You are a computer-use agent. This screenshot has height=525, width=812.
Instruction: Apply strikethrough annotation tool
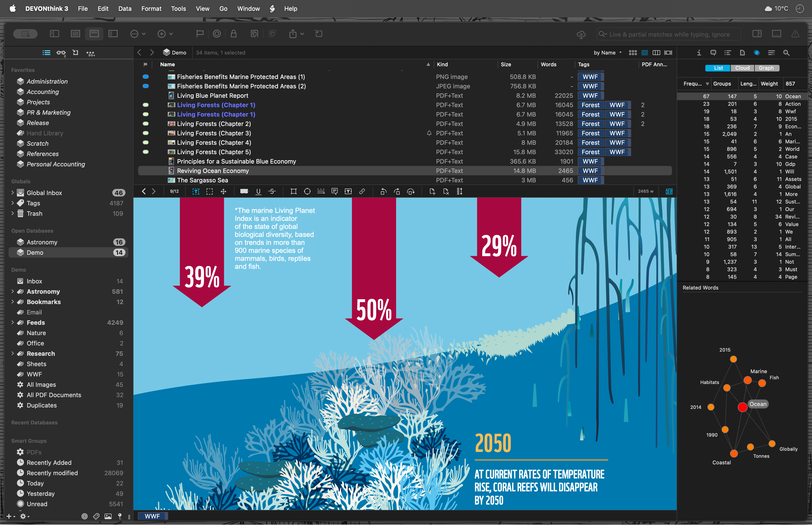(x=272, y=192)
